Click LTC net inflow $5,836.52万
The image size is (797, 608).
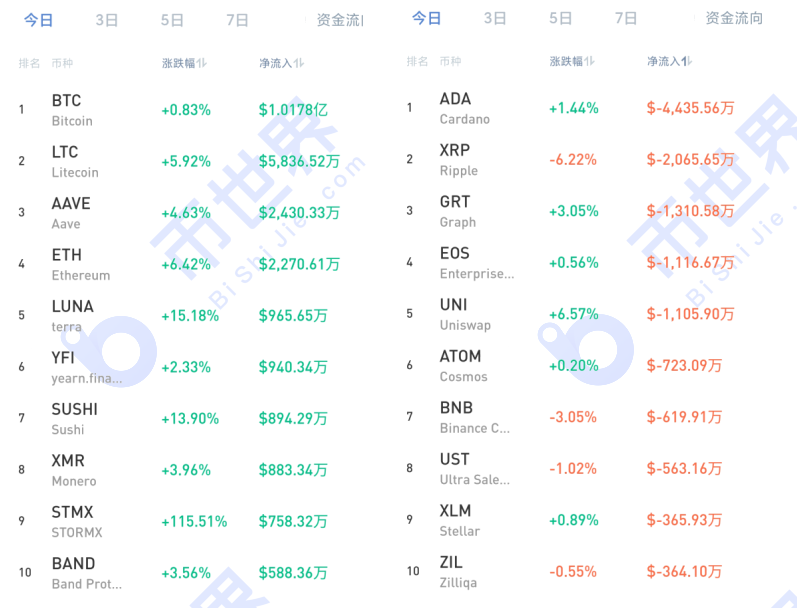coord(299,161)
